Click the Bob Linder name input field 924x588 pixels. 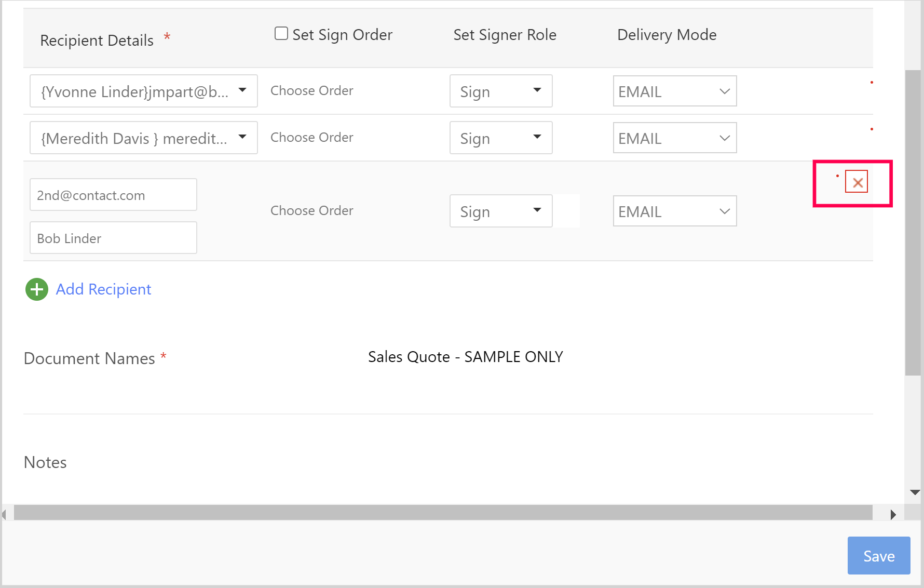click(x=113, y=238)
